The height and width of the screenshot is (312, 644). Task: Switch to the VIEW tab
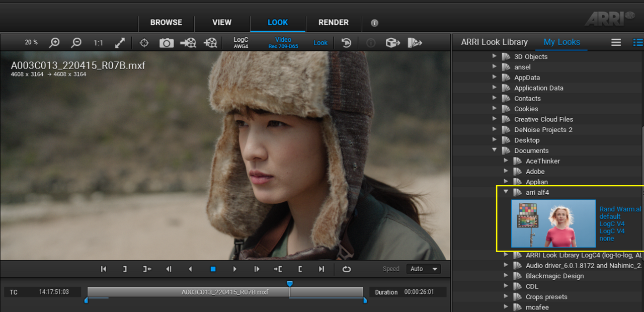222,23
